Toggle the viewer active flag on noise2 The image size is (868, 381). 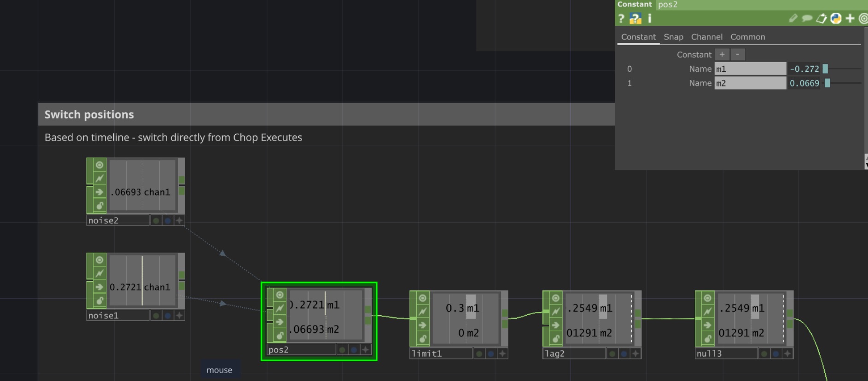pos(99,165)
